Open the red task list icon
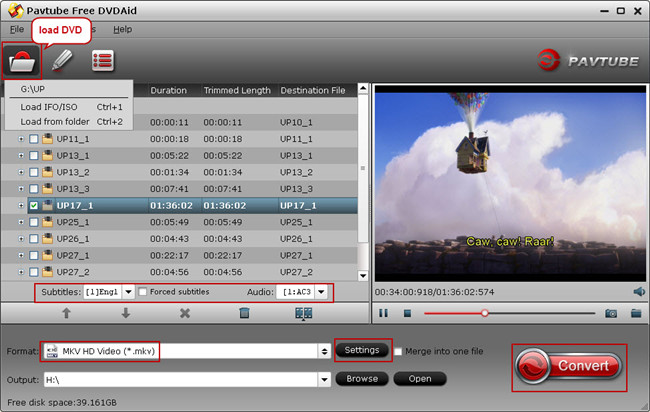Image resolution: width=650 pixels, height=412 pixels. (102, 61)
